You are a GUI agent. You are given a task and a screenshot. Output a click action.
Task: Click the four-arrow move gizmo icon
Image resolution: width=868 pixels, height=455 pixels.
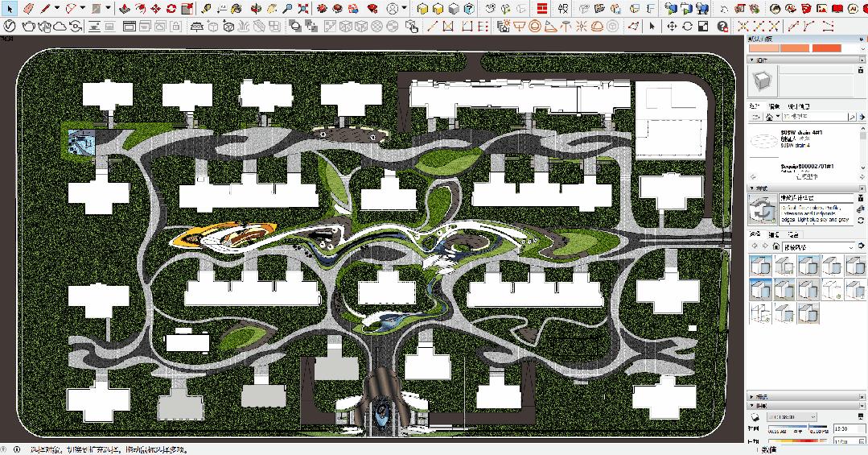[672, 26]
